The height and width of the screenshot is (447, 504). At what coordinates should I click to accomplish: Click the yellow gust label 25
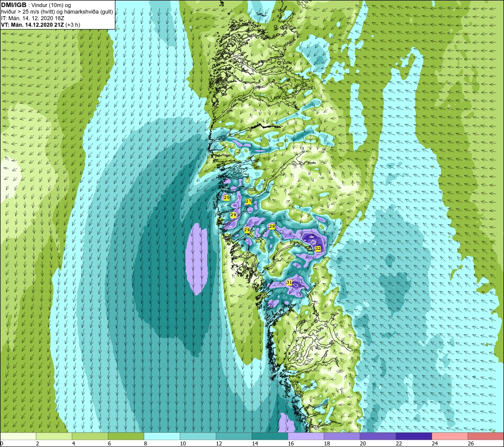coord(227,198)
